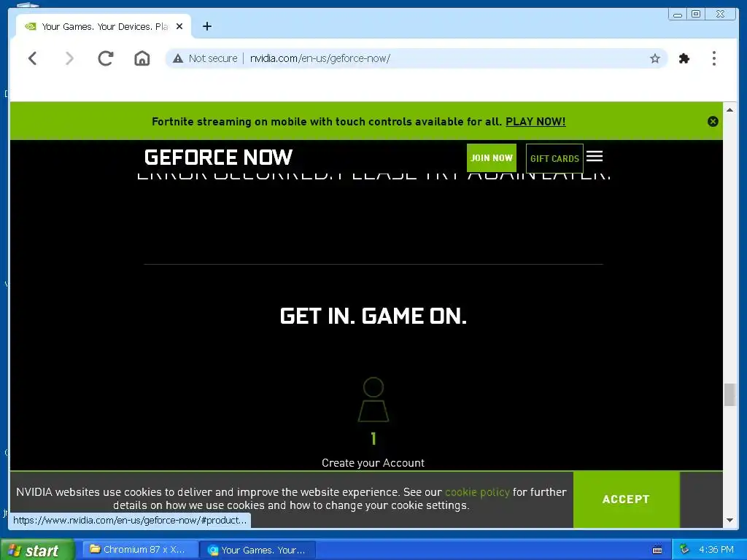
Task: Open the browser three-dot menu
Action: coord(713,58)
